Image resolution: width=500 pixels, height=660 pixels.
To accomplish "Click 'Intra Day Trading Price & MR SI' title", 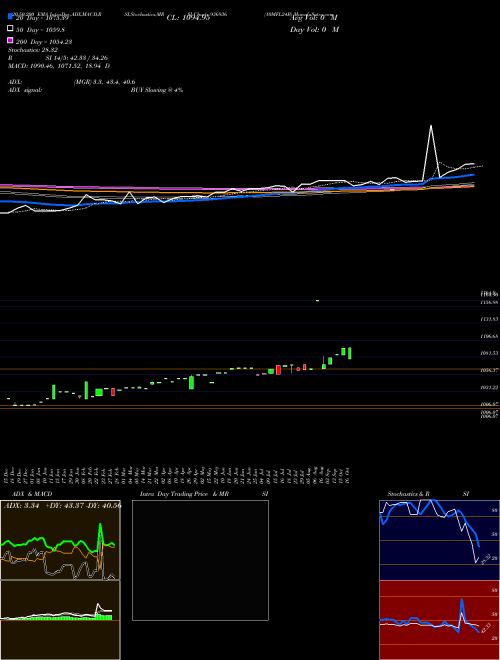I will pos(204,494).
